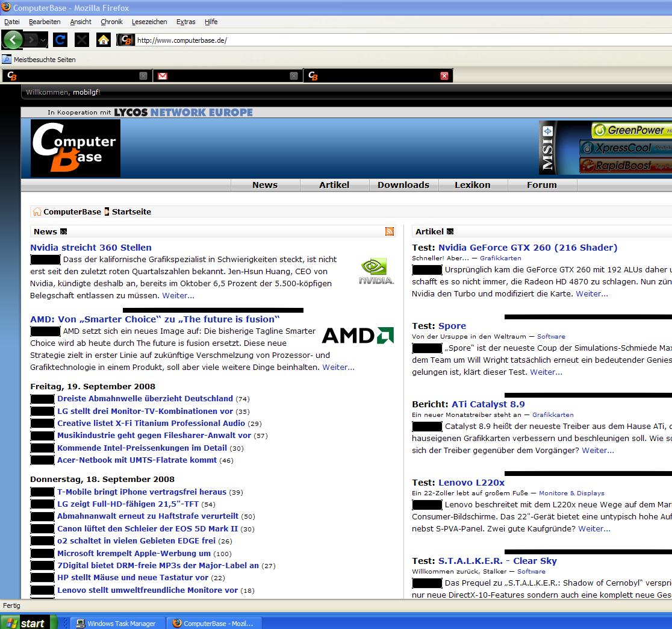
Task: Click Software category link under Spore test
Action: pyautogui.click(x=551, y=337)
